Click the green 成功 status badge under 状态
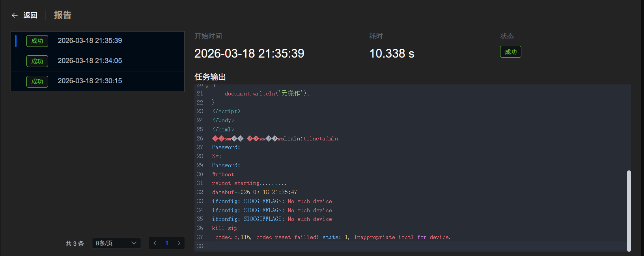 [510, 52]
